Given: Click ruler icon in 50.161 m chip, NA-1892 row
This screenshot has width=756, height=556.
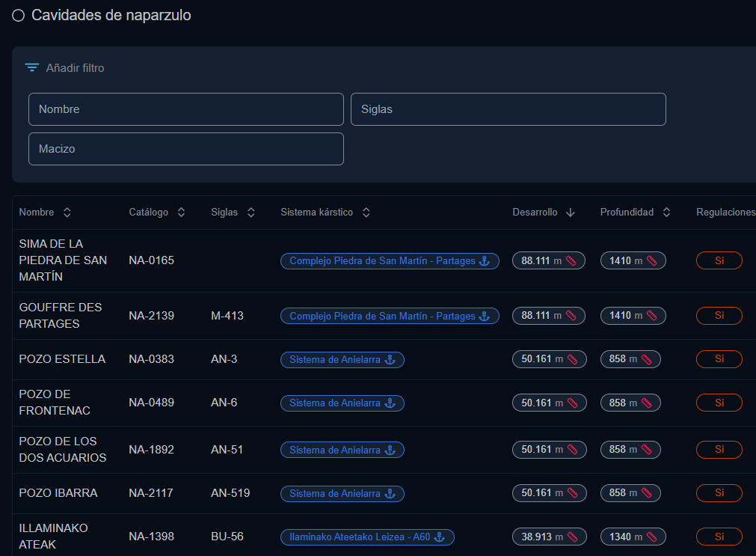Looking at the screenshot, I should point(572,449).
